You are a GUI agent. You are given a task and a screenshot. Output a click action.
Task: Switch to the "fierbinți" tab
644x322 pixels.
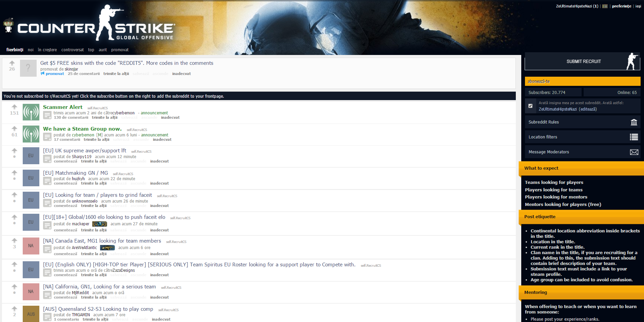pyautogui.click(x=15, y=50)
